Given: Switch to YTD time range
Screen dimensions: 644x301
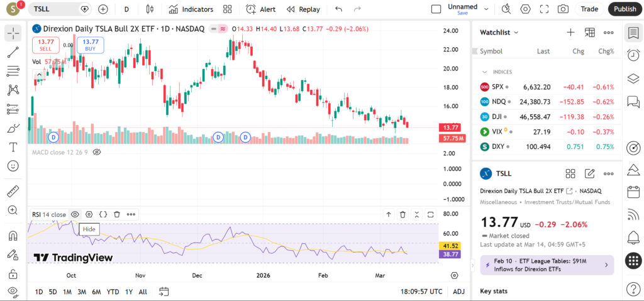Looking at the screenshot, I should tap(113, 292).
